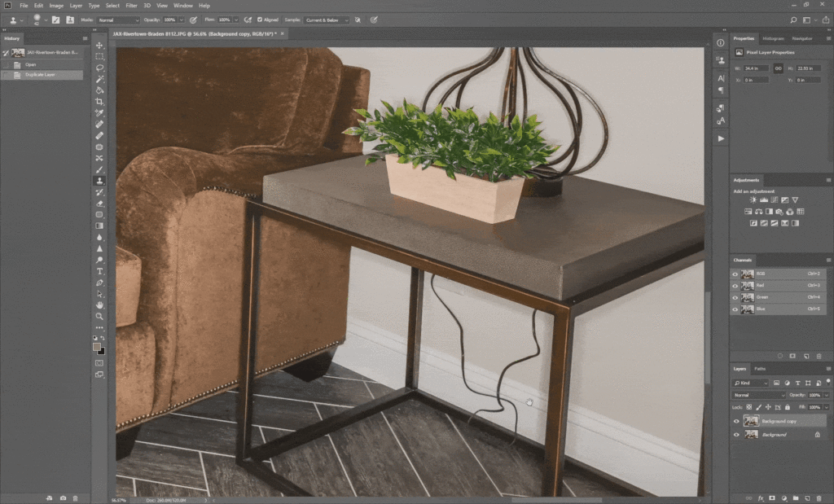Open the Filter menu
The width and height of the screenshot is (834, 504).
coord(131,6)
